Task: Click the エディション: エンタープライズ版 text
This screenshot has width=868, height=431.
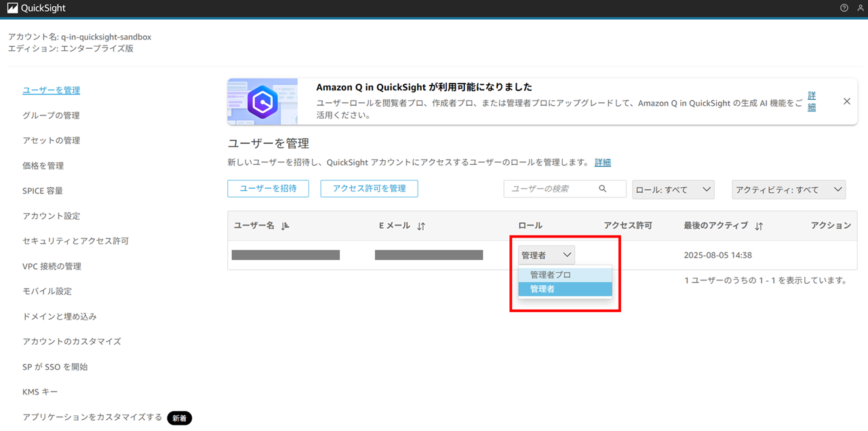Action: tap(71, 49)
